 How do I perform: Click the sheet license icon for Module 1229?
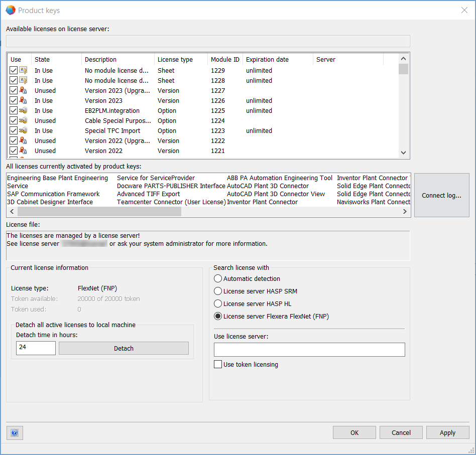[x=23, y=71]
